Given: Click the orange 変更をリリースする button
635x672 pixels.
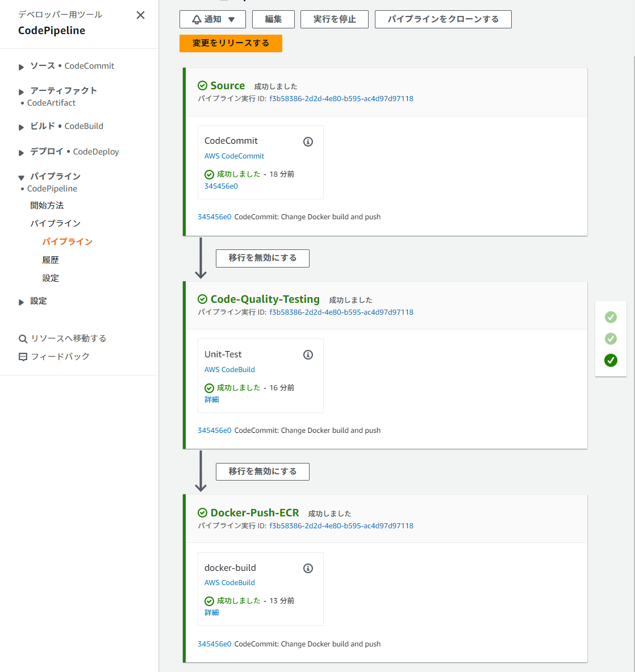Looking at the screenshot, I should (231, 43).
